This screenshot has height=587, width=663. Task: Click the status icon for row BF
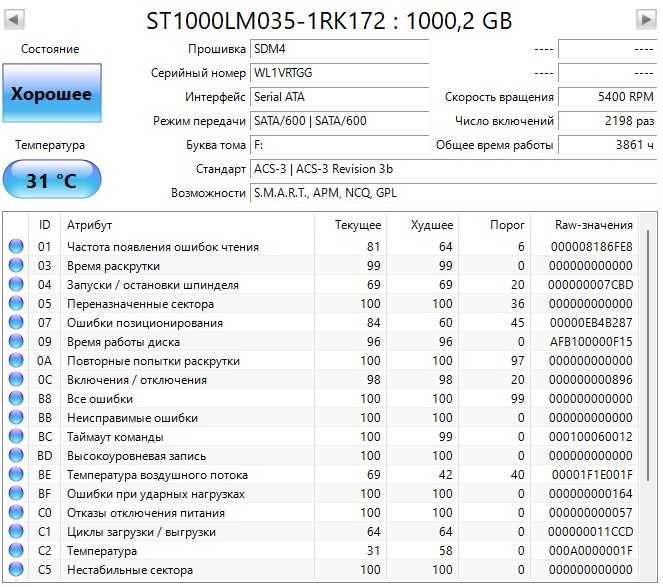(16, 494)
